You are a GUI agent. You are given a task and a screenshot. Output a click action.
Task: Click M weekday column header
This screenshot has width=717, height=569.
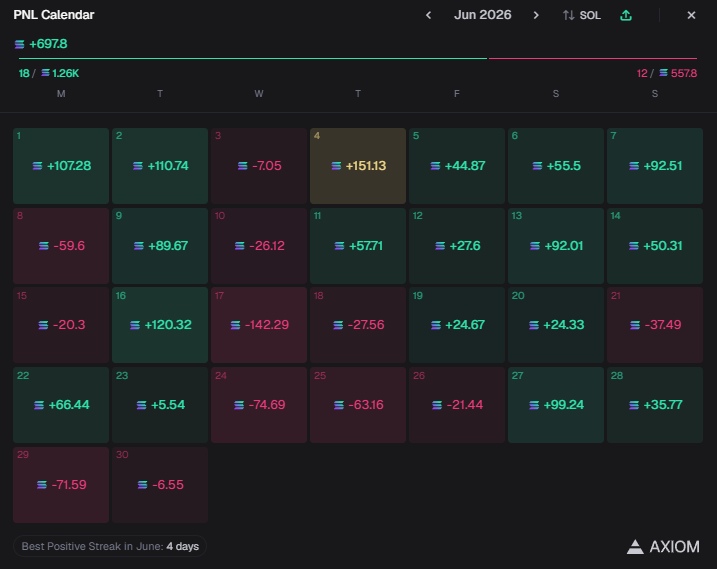click(x=61, y=94)
